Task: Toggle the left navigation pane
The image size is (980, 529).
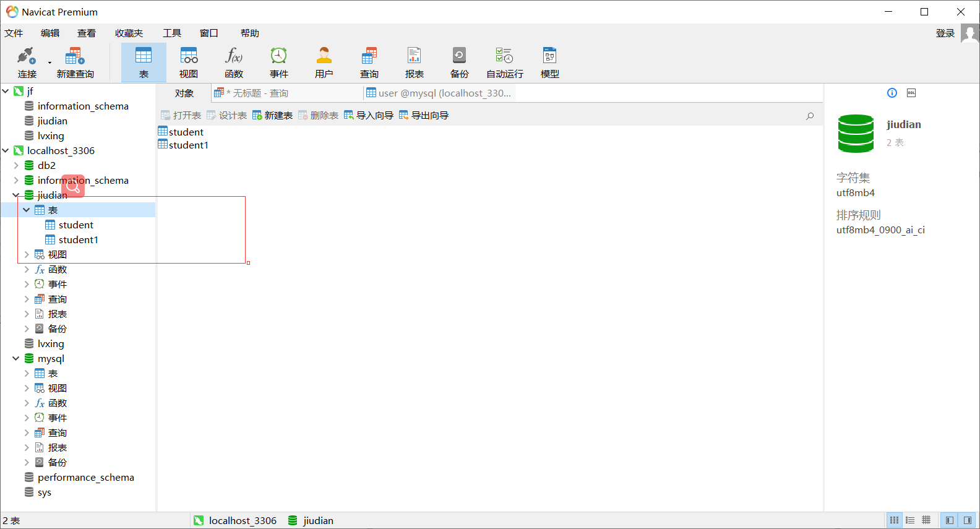Action: 950,520
